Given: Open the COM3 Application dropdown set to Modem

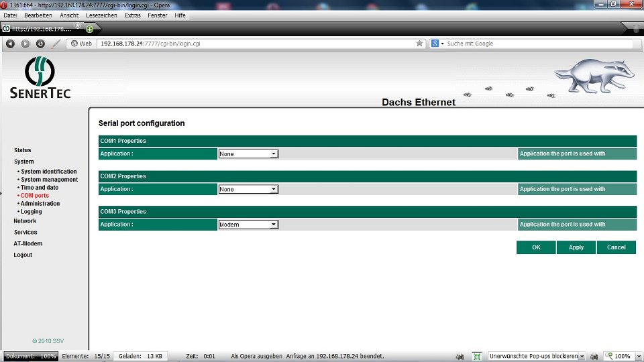Looking at the screenshot, I should click(248, 225).
